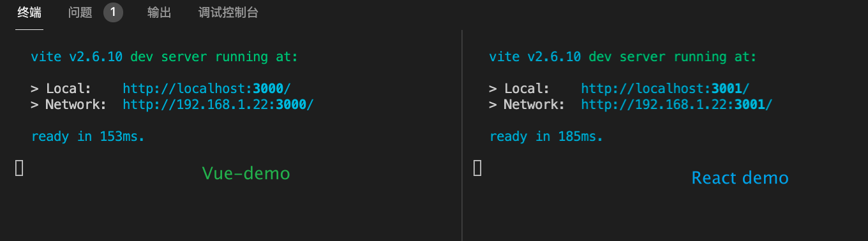Image resolution: width=868 pixels, height=241 pixels.
Task: Click the '> Network:' label in the right terminal
Action: pyautogui.click(x=527, y=105)
